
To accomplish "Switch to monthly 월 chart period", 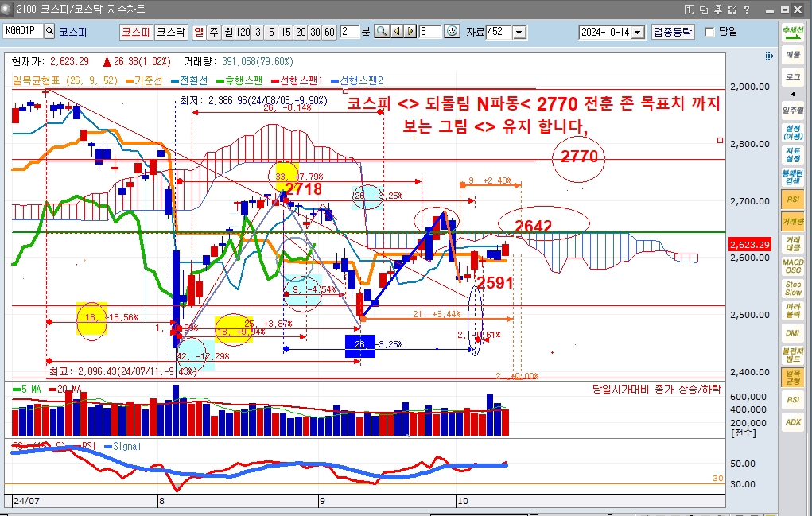I will (228, 32).
